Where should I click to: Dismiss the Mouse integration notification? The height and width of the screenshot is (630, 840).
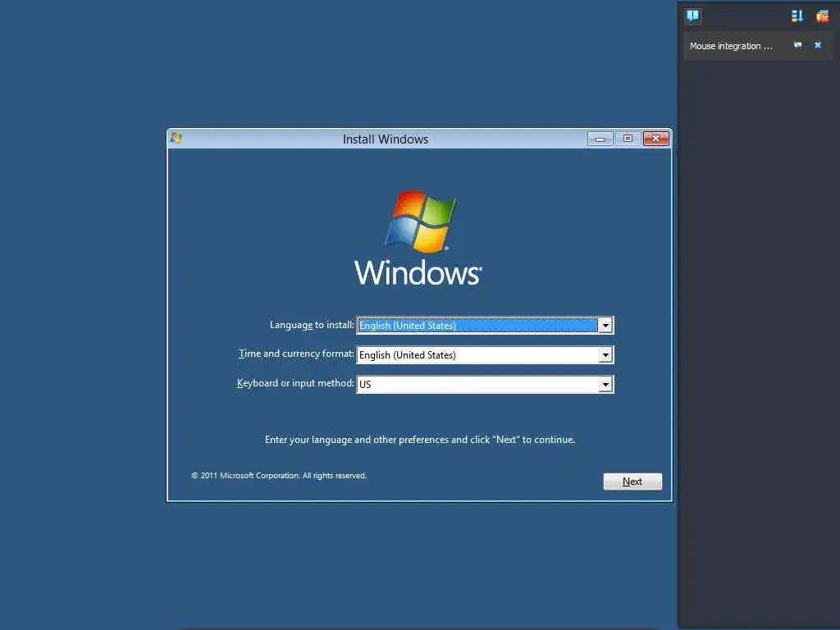pyautogui.click(x=818, y=45)
